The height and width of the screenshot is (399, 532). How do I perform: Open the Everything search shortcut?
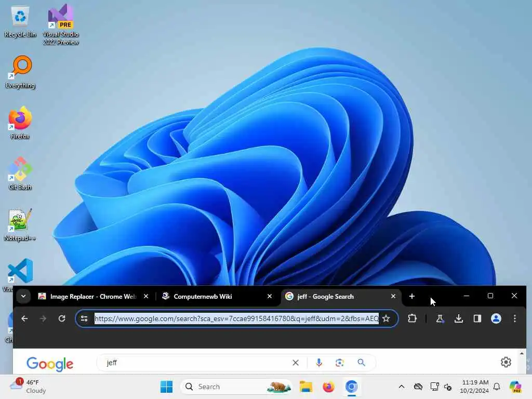pyautogui.click(x=20, y=72)
